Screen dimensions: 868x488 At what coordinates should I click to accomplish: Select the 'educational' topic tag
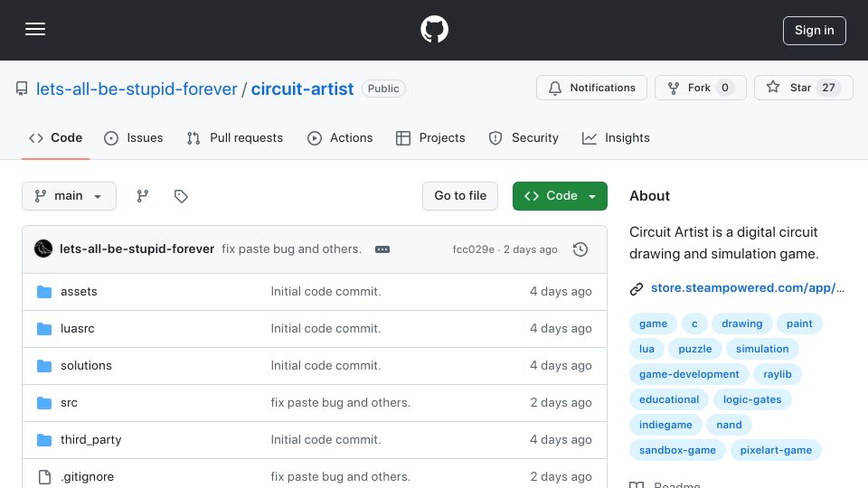(x=669, y=399)
